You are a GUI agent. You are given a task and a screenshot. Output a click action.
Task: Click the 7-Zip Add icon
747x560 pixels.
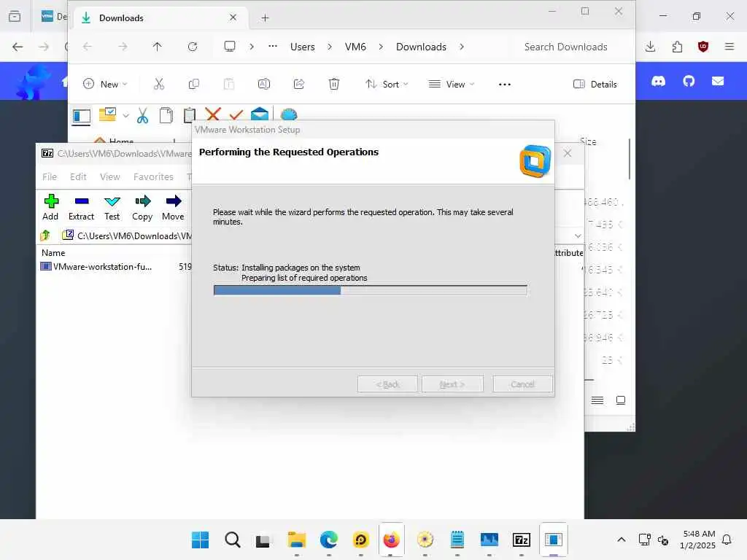tap(51, 201)
